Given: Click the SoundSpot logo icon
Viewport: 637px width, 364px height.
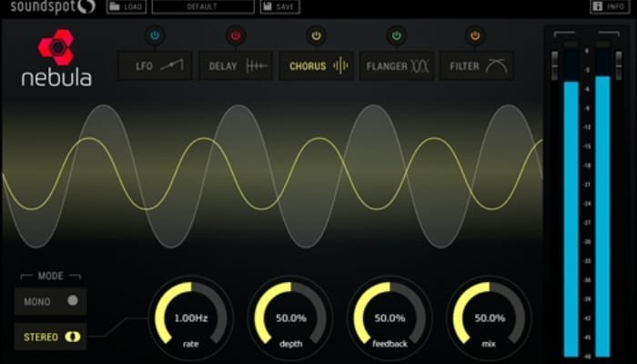Looking at the screenshot, I should coord(86,6).
